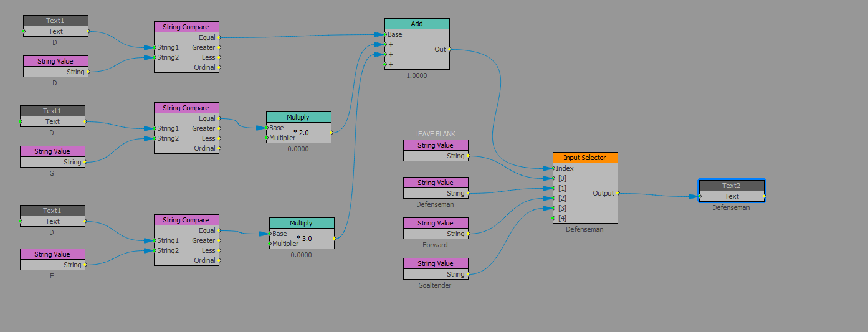
Task: Click the [4] input port on Input Selector
Action: (x=555, y=218)
